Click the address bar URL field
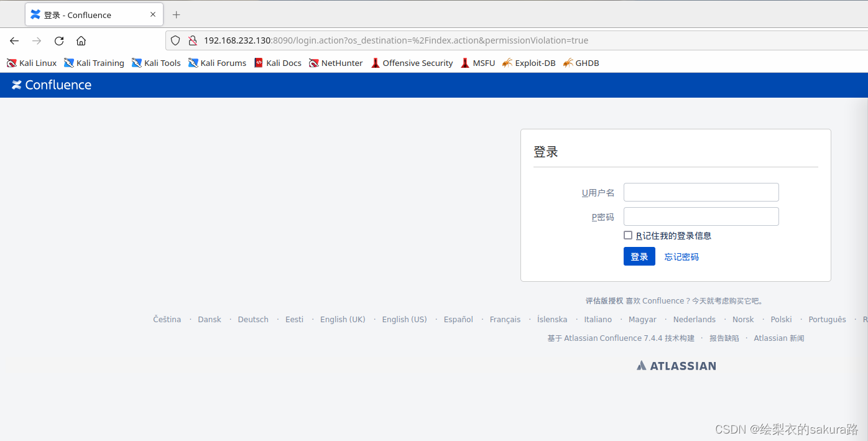 [516, 40]
